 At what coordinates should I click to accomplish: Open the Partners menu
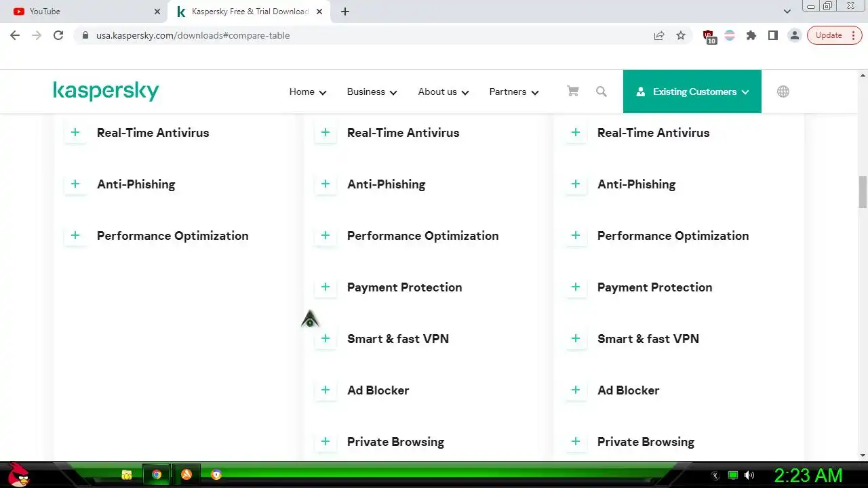514,91
